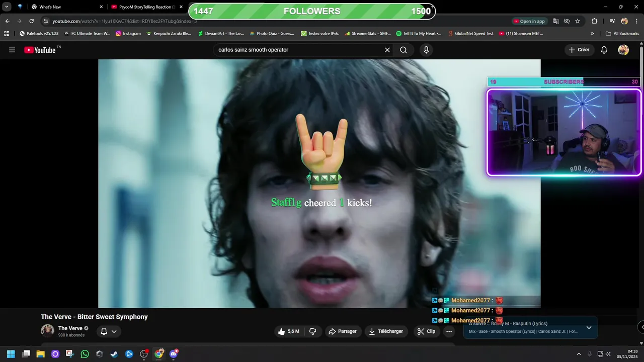This screenshot has width=644, height=362.
Task: Open WhatsApp from the taskbar
Action: point(85,354)
